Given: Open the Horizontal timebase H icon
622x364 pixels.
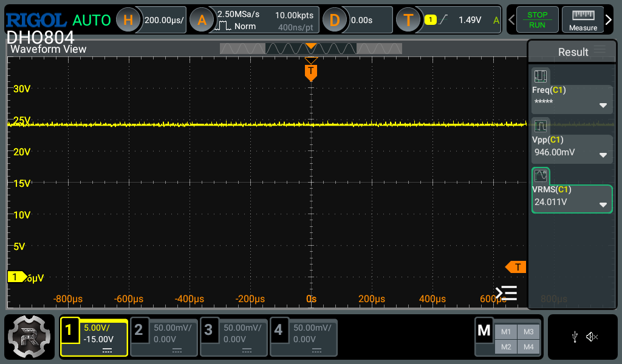Looking at the screenshot, I should [128, 20].
